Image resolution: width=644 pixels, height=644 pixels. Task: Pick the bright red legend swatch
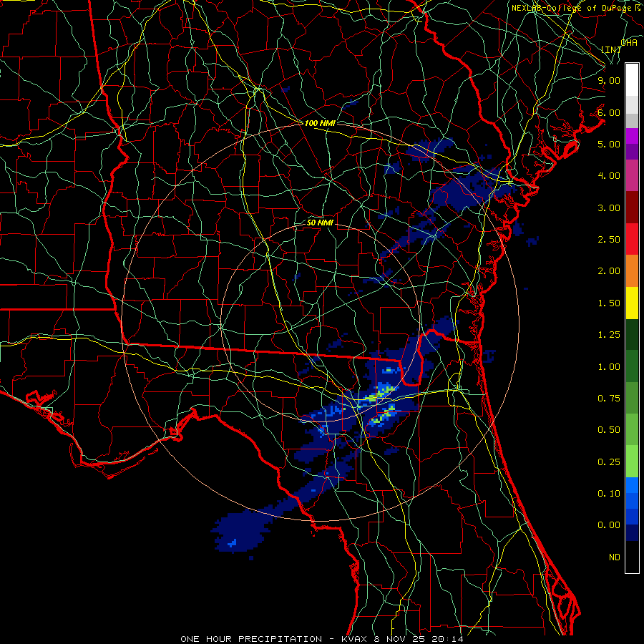click(632, 239)
